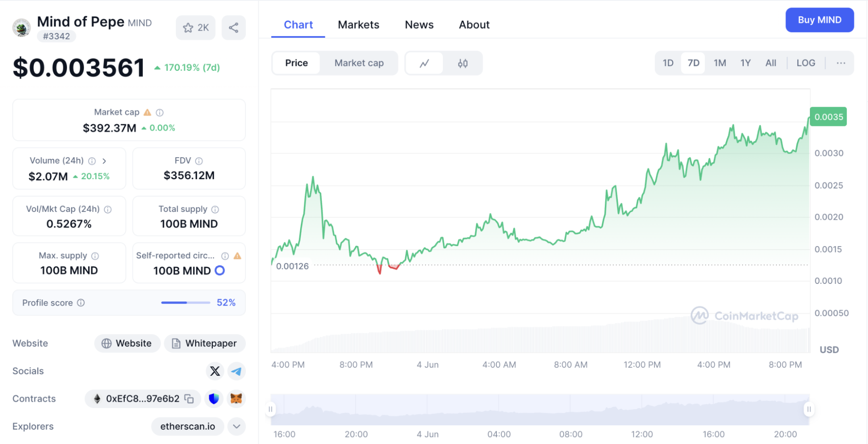
Task: Click the $2.07M volume value
Action: [x=48, y=177]
